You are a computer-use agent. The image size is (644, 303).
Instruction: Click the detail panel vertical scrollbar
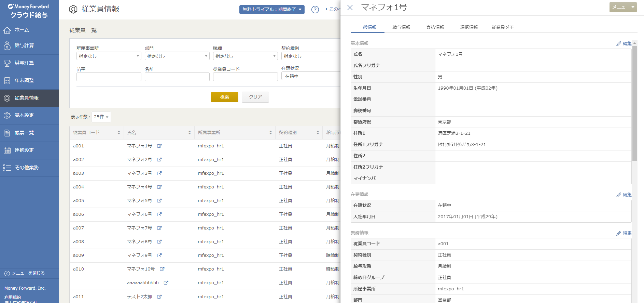click(x=634, y=103)
